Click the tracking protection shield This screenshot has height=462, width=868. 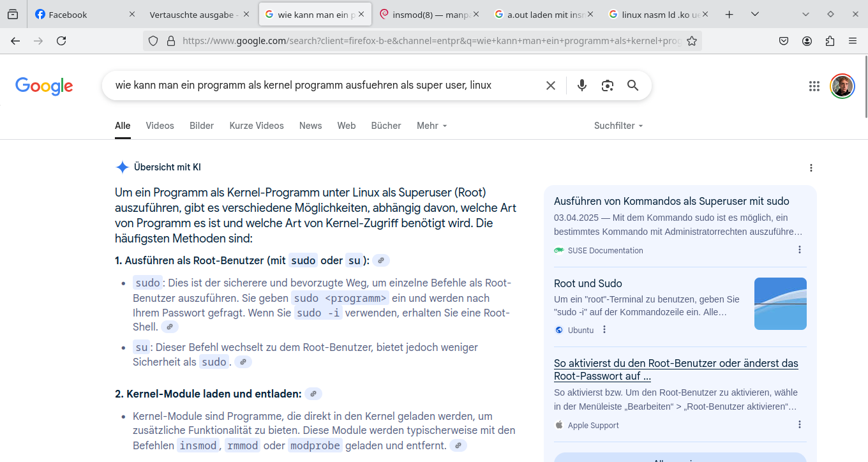(x=153, y=40)
